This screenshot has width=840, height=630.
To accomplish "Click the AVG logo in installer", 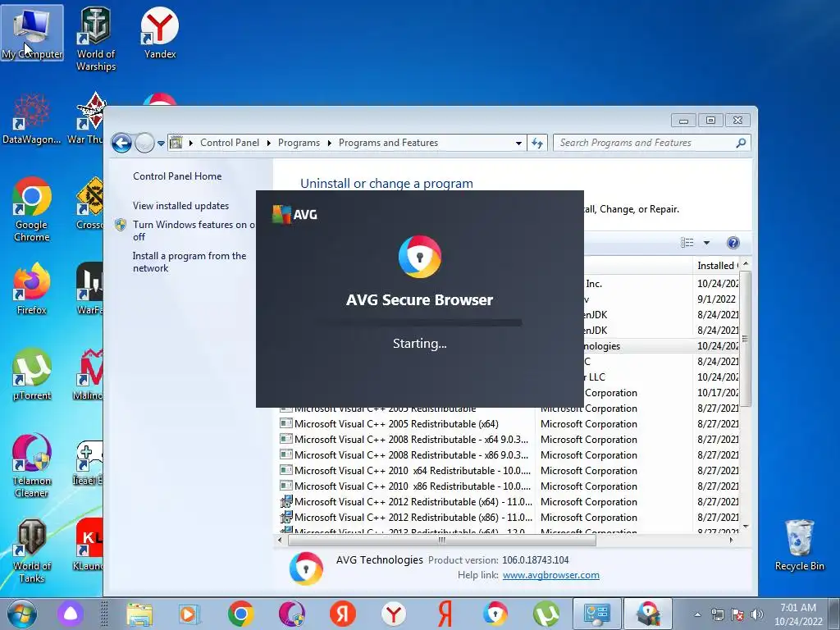I will (x=294, y=214).
